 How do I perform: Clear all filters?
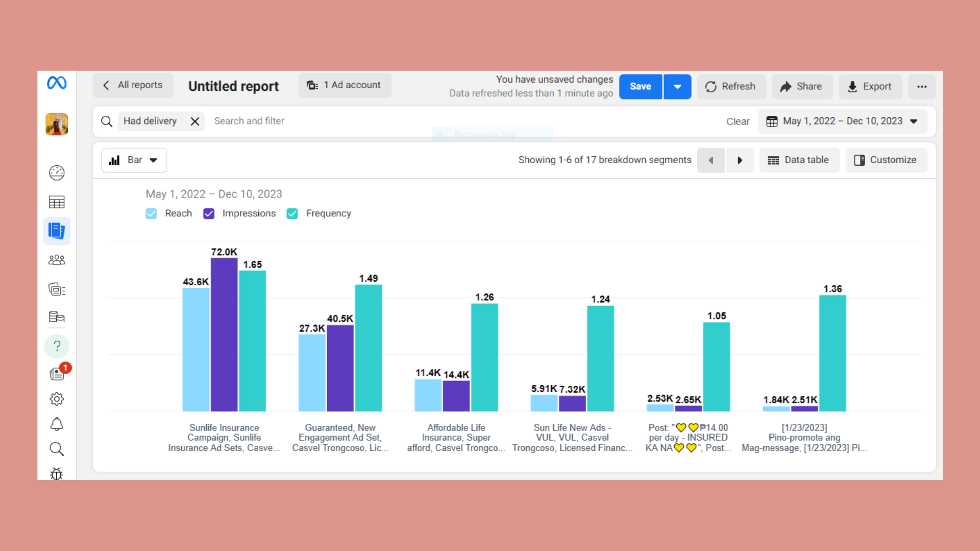click(738, 121)
